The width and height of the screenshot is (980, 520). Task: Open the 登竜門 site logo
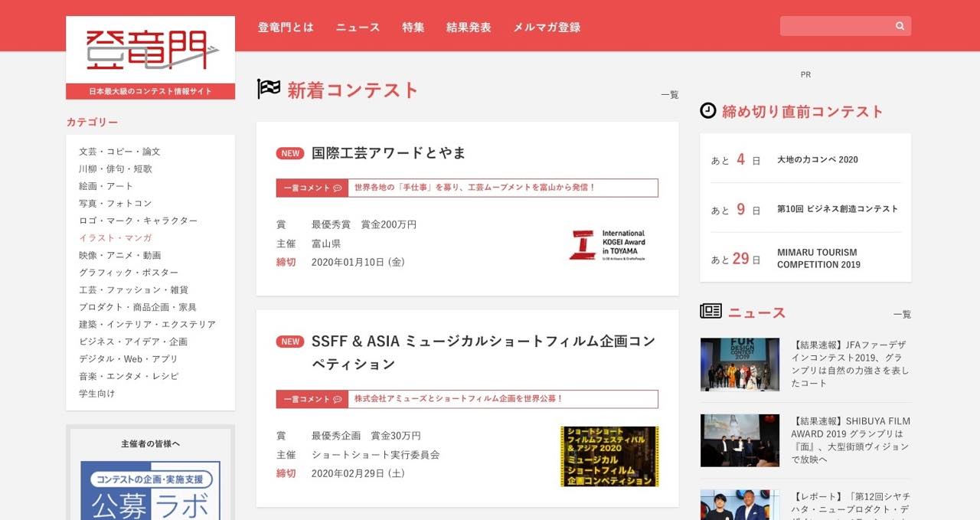point(150,50)
